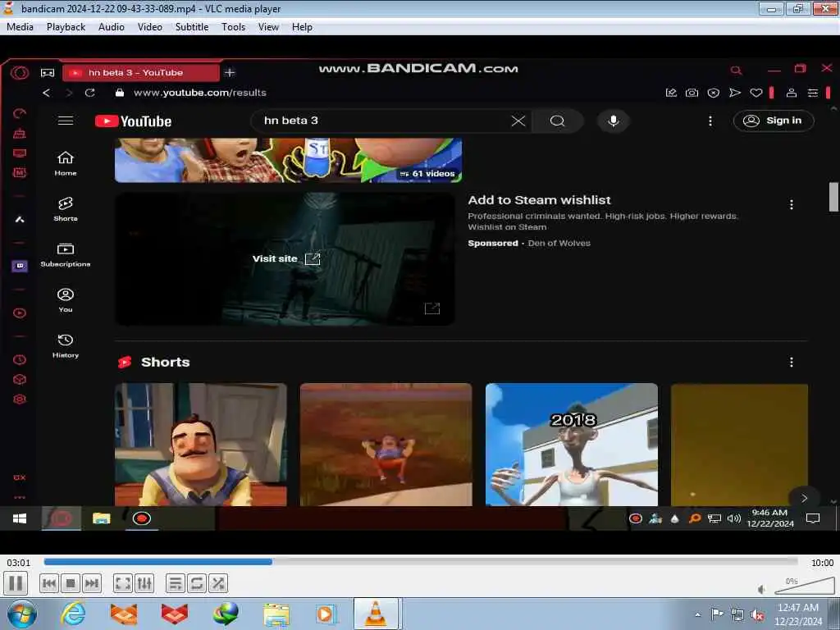Open the Audio menu
Screen dimensions: 840x630
(x=112, y=27)
